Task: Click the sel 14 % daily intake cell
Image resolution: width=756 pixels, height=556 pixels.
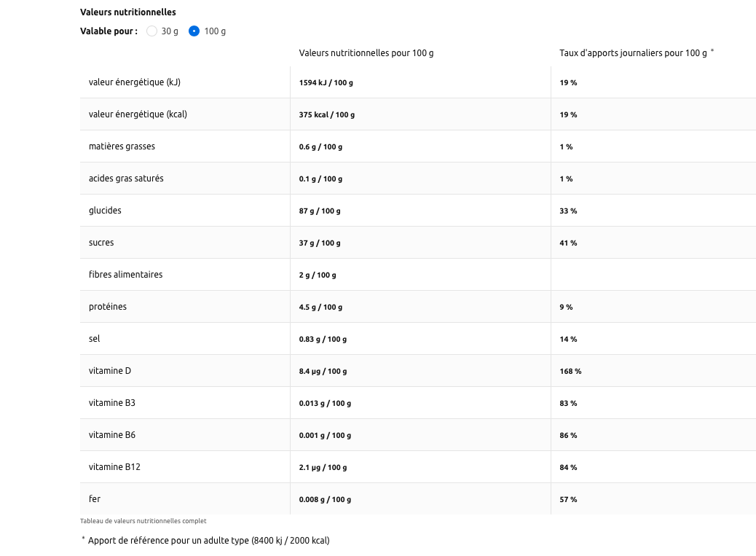Action: click(x=568, y=340)
